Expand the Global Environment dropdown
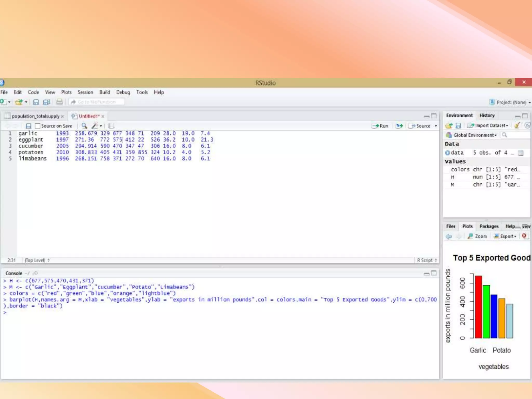The height and width of the screenshot is (399, 532). [x=475, y=135]
